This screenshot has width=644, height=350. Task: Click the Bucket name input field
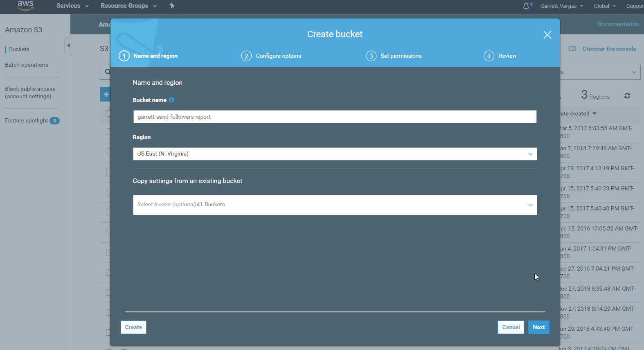pos(335,117)
